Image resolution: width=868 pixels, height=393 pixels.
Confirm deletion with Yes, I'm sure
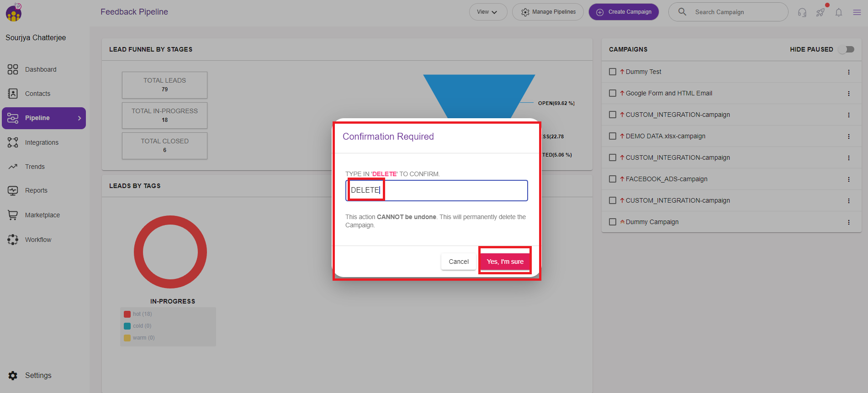tap(505, 262)
